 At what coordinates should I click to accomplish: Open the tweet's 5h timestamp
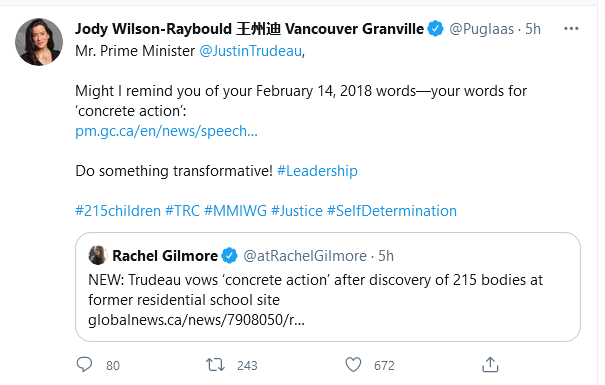[533, 29]
